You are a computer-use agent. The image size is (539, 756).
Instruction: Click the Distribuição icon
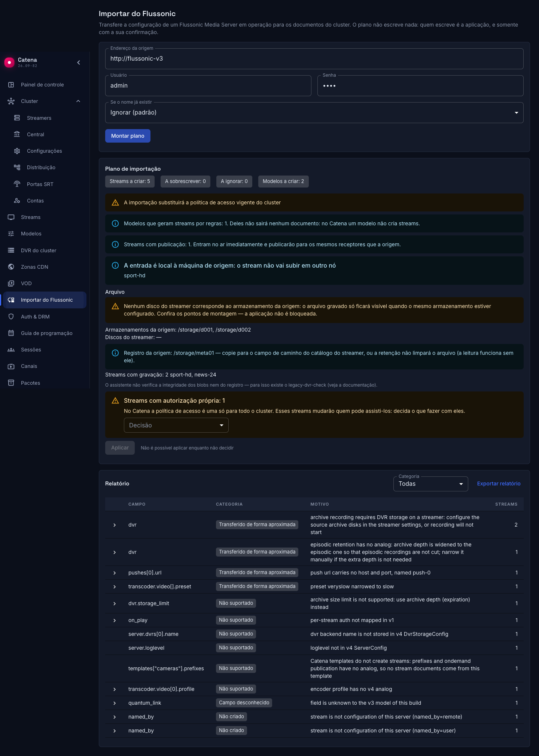tap(17, 168)
